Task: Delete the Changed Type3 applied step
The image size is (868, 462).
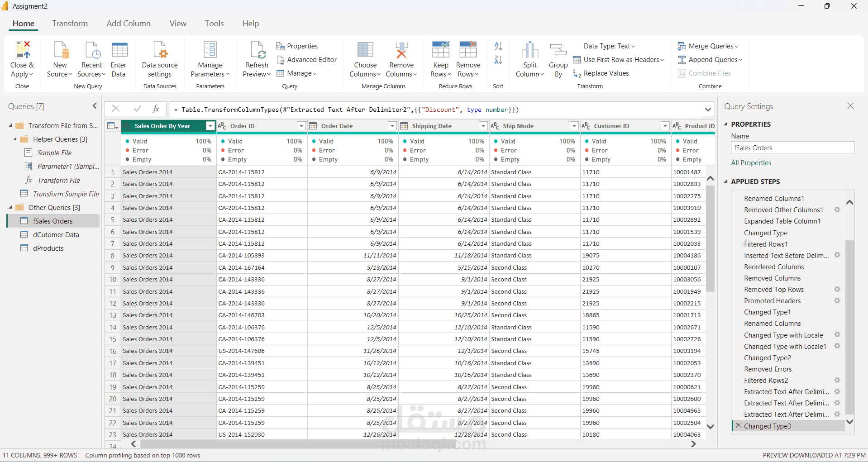Action: tap(738, 426)
